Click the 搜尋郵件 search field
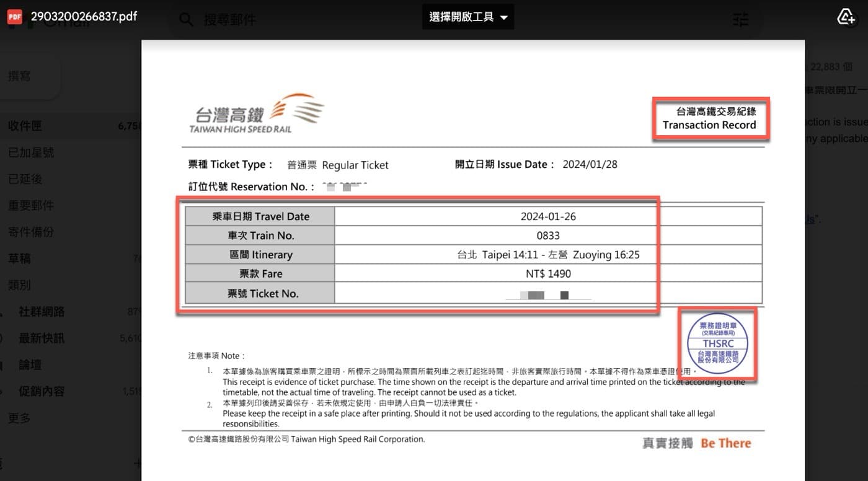 (x=230, y=20)
